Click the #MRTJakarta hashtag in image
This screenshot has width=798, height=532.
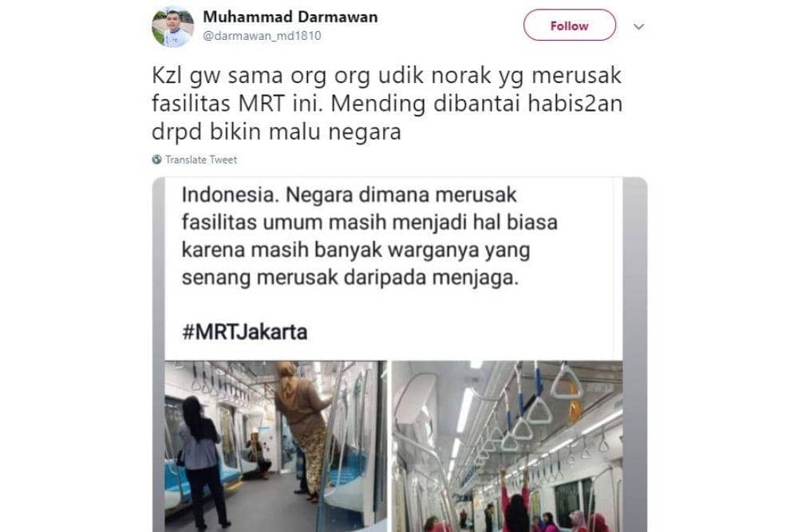(245, 332)
